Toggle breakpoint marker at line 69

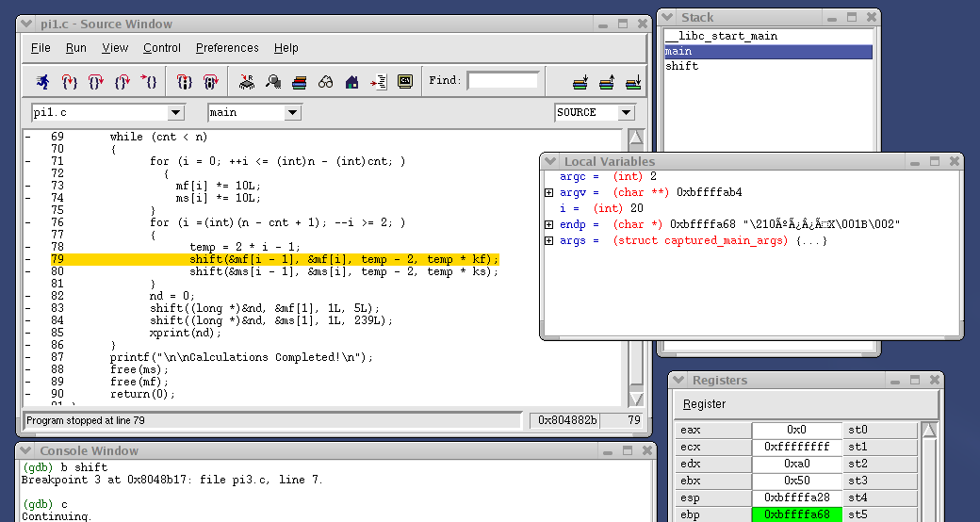[x=28, y=137]
